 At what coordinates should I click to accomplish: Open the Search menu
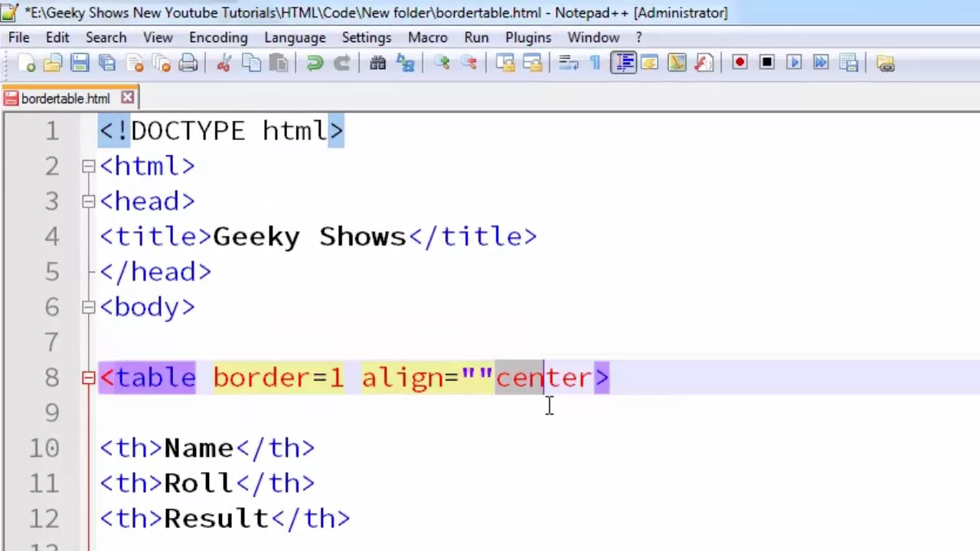coord(106,37)
